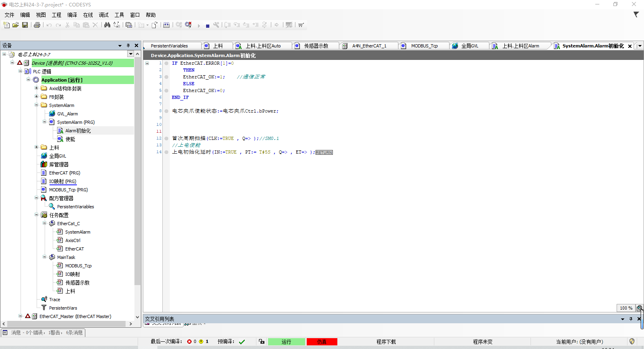Open 全局GVL in device tree

click(x=58, y=156)
